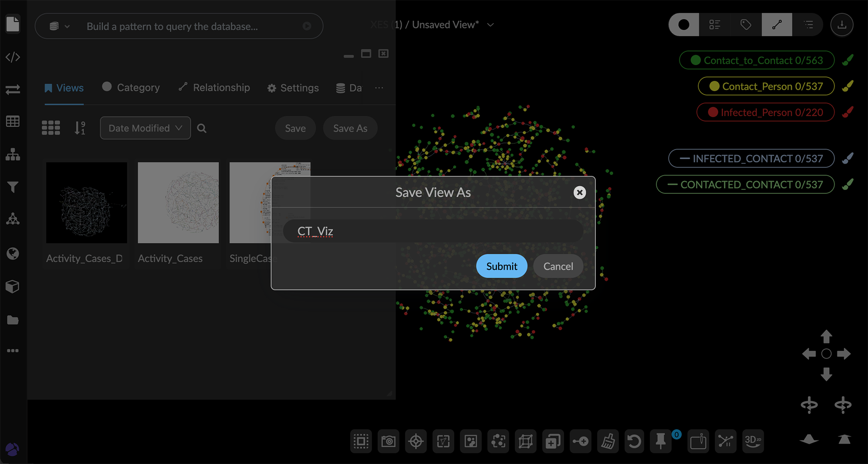This screenshot has height=464, width=868.
Task: Click the Contact_Person yellow paintbrush color icon
Action: click(848, 86)
